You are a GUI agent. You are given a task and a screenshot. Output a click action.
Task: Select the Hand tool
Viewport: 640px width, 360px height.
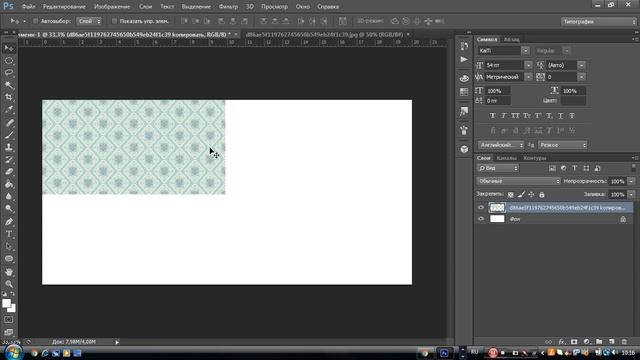pos(9,272)
